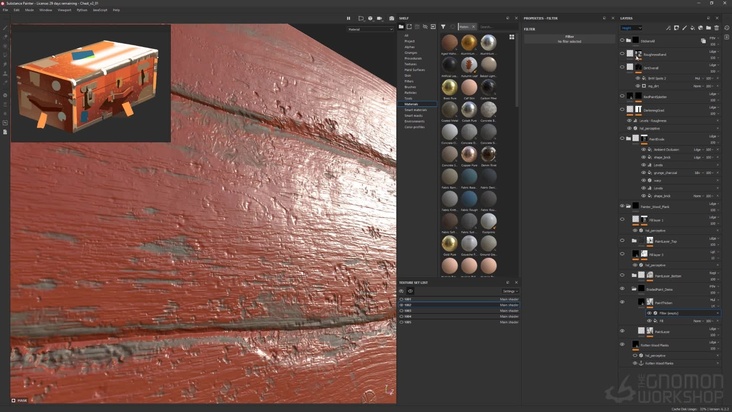This screenshot has width=732, height=412.
Task: Click the chest model thumbnail in viewport corner
Action: (x=91, y=83)
